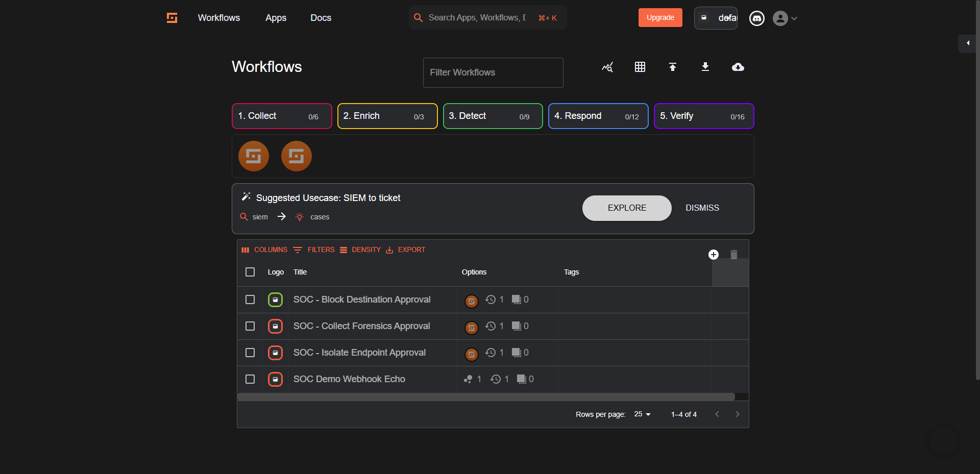The image size is (980, 474).
Task: Click logo icon of SOC - Block Destination Approval
Action: 275,300
